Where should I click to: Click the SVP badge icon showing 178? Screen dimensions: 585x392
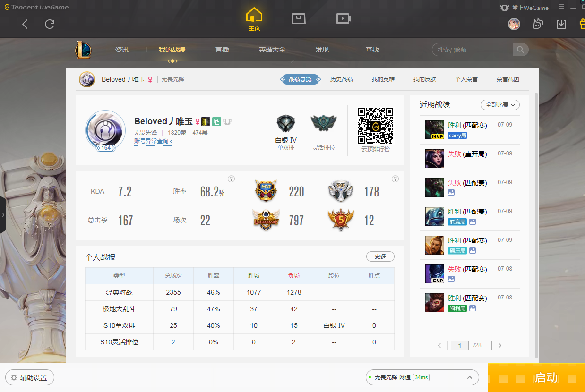point(341,191)
